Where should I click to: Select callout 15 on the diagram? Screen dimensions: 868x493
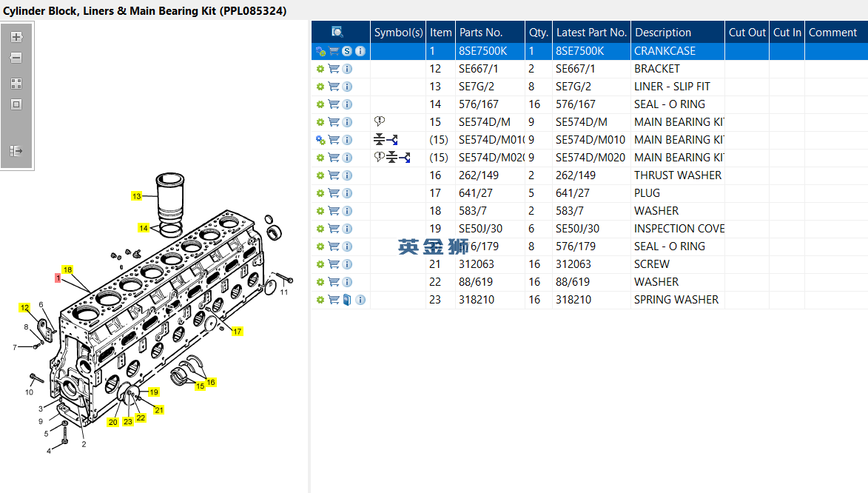(200, 386)
